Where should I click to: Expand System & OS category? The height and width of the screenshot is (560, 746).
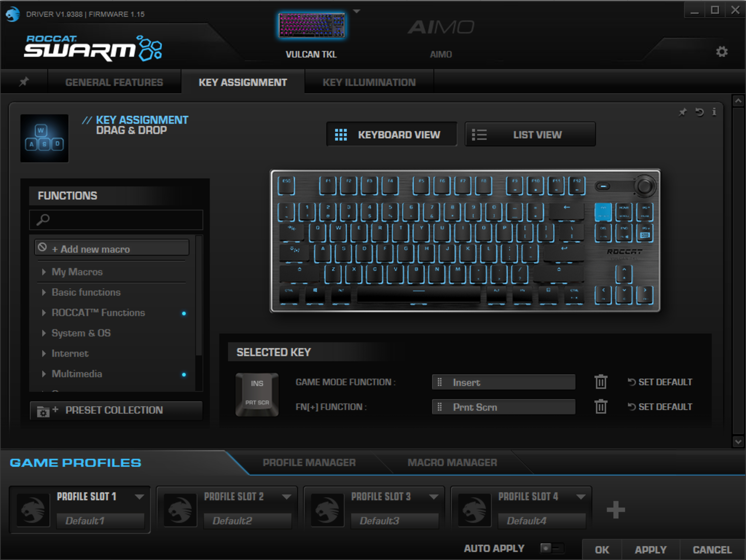[x=81, y=333]
